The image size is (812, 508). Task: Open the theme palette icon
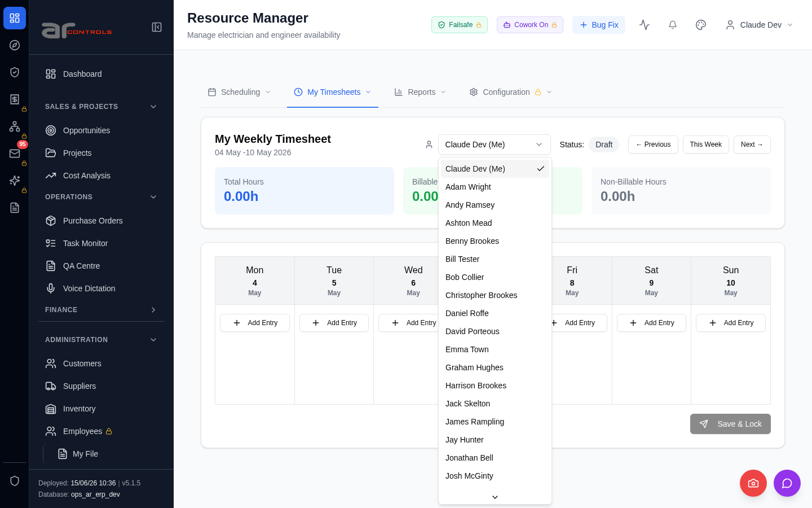click(701, 25)
